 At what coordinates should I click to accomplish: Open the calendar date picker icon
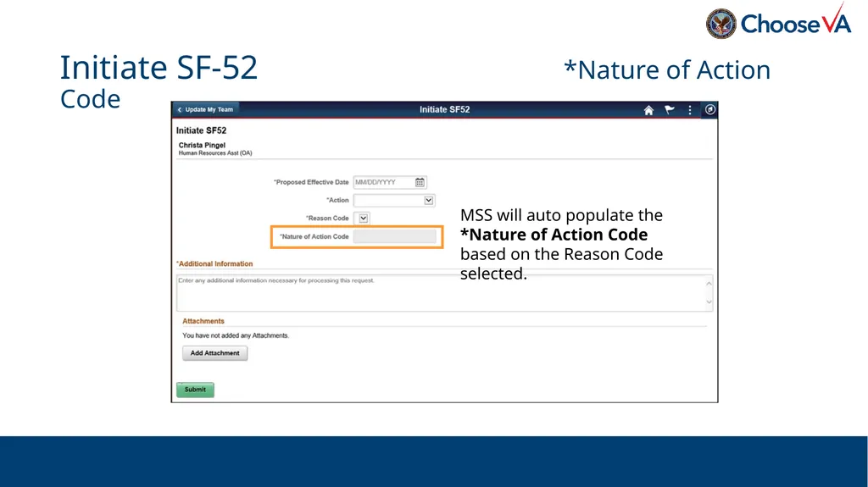click(420, 182)
